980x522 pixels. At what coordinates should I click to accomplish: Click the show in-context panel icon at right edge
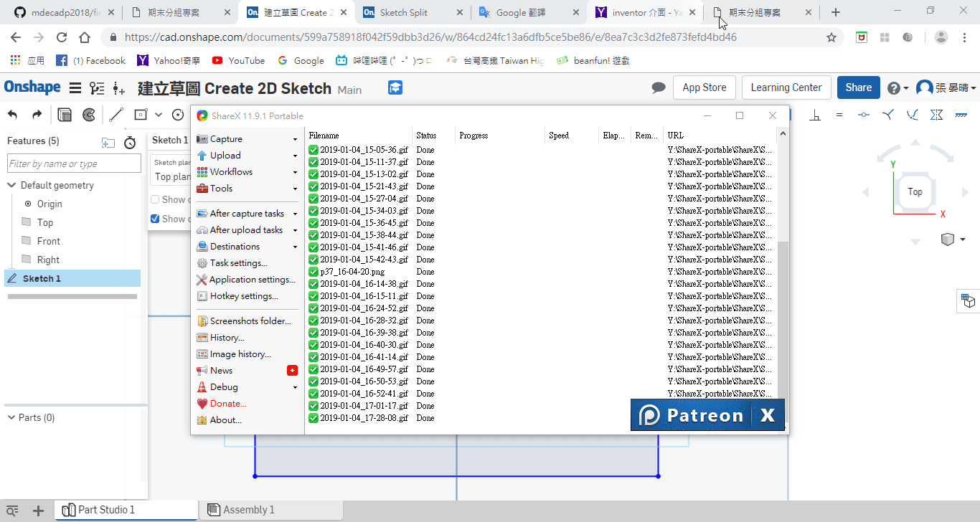(969, 300)
